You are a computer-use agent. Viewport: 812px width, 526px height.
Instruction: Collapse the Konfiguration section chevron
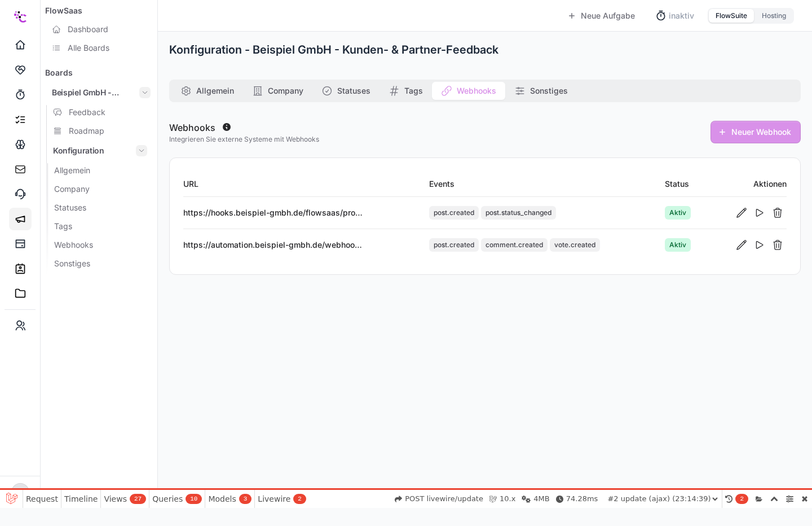[x=142, y=151]
